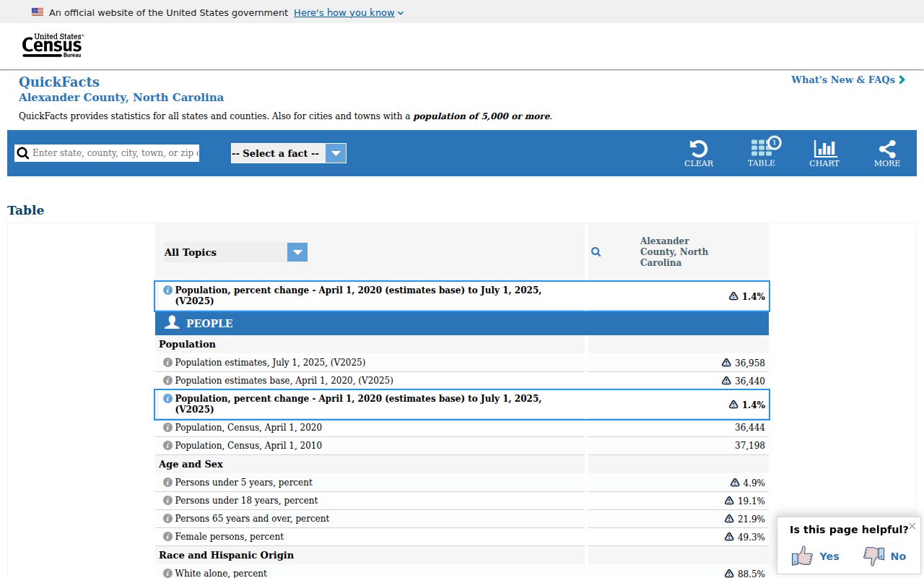Click in the state, county, city search field
Screen dimensions: 924x578
[115, 153]
